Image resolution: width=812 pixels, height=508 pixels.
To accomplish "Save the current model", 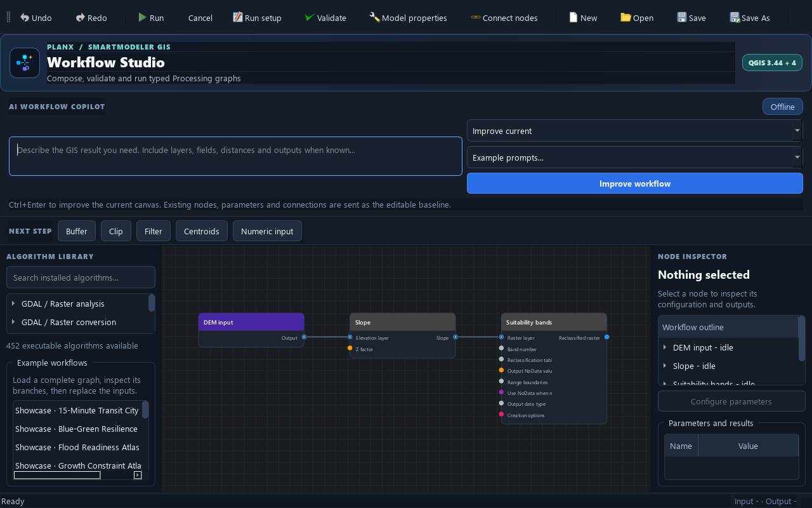I will (691, 18).
